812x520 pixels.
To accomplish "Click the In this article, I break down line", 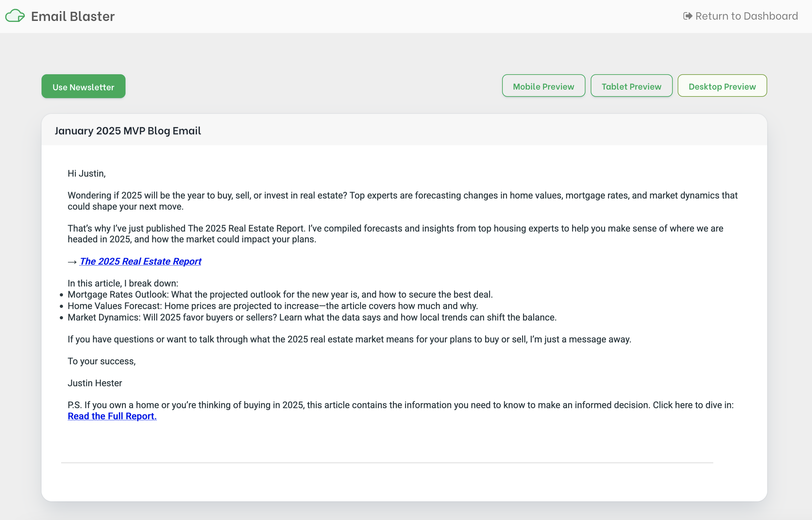I will click(123, 283).
